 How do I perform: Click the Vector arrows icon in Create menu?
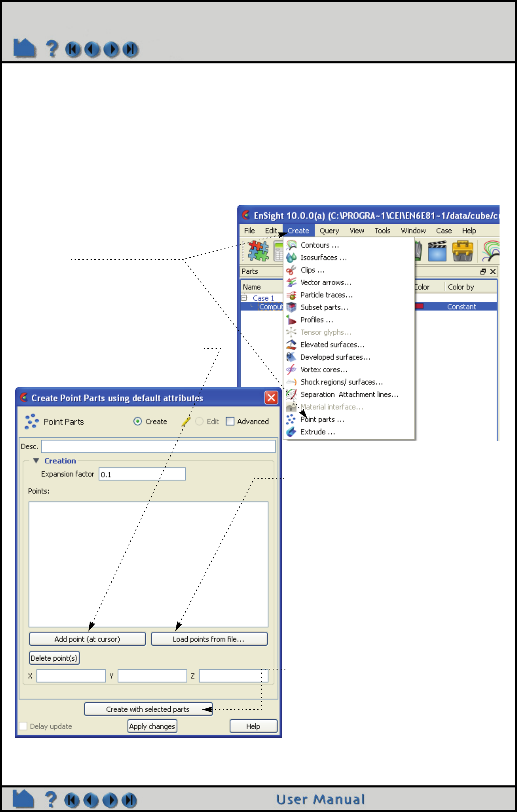292,282
